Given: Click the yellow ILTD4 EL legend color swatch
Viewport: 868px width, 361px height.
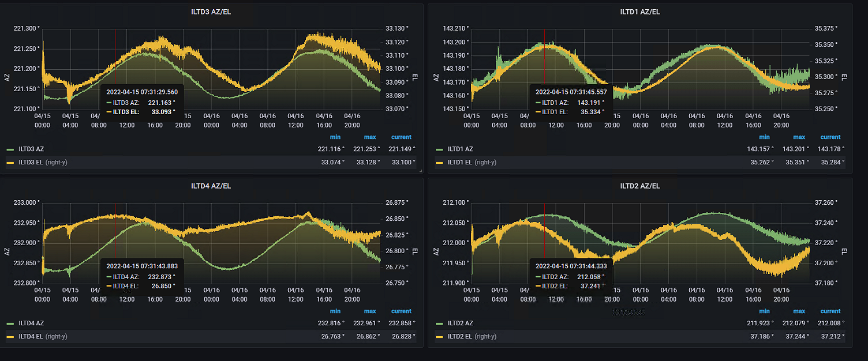Looking at the screenshot, I should coord(10,337).
